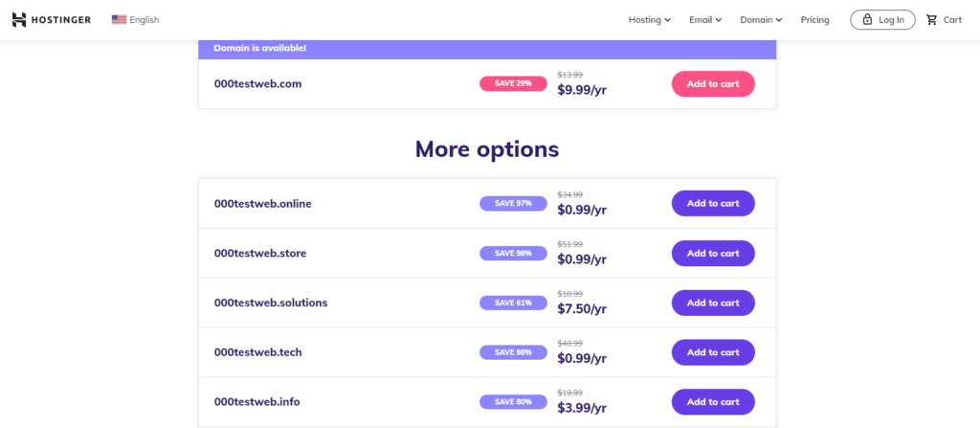Add 000testweb.store to cart
The width and height of the screenshot is (980, 428).
pos(713,254)
